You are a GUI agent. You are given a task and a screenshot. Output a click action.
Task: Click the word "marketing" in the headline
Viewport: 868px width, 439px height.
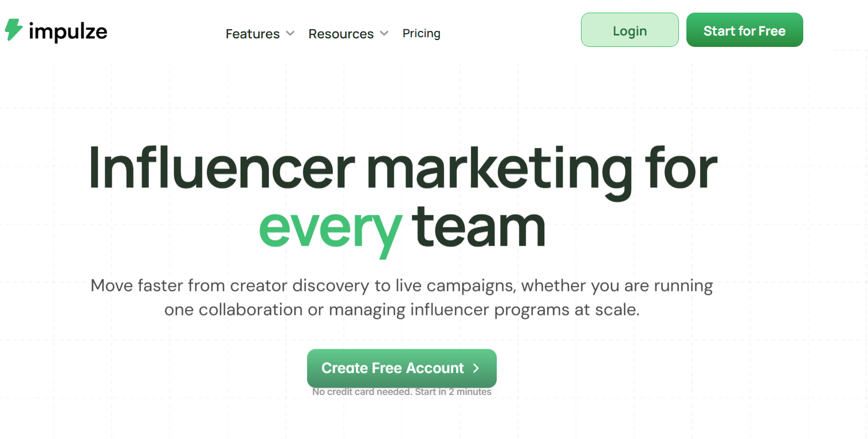(499, 170)
